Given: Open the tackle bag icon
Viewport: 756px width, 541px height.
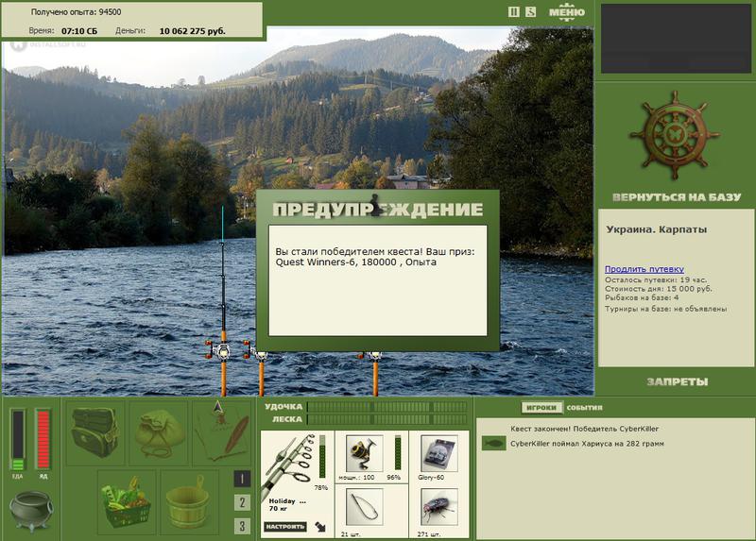Looking at the screenshot, I should (95, 433).
